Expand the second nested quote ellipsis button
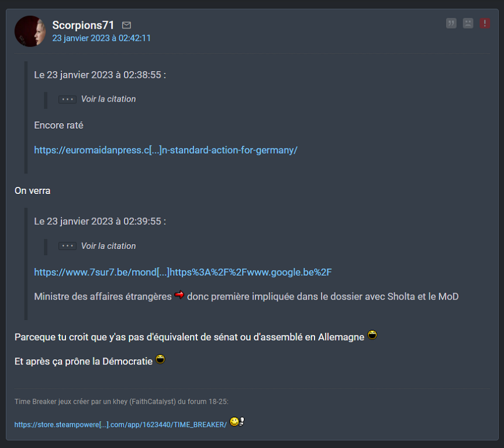Screen dimensions: 504x448 coord(67,246)
